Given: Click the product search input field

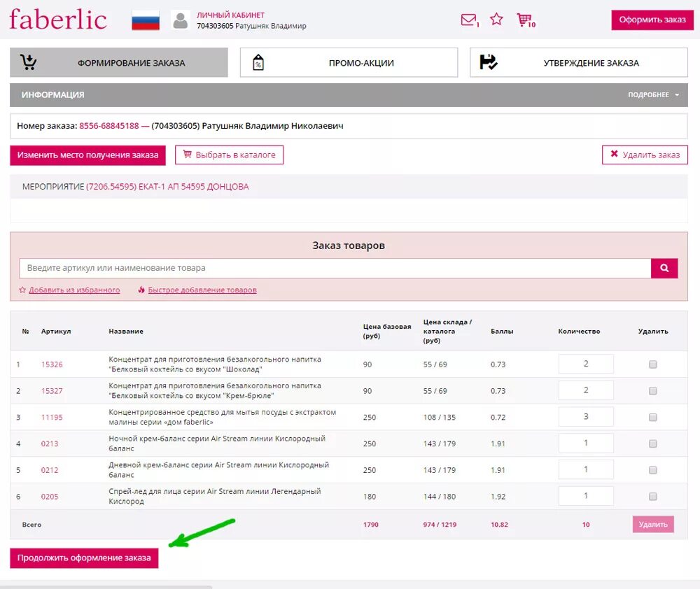Looking at the screenshot, I should (335, 268).
